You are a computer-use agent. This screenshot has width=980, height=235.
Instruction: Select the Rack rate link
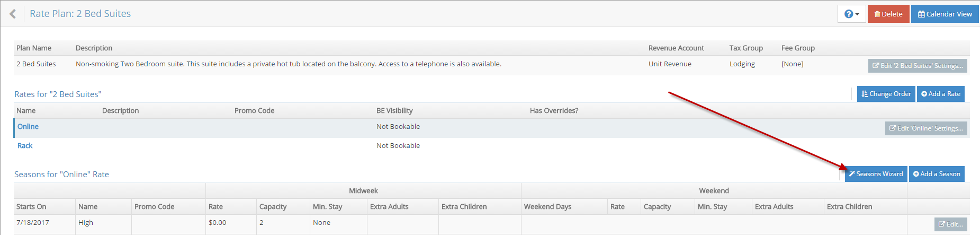pos(25,146)
